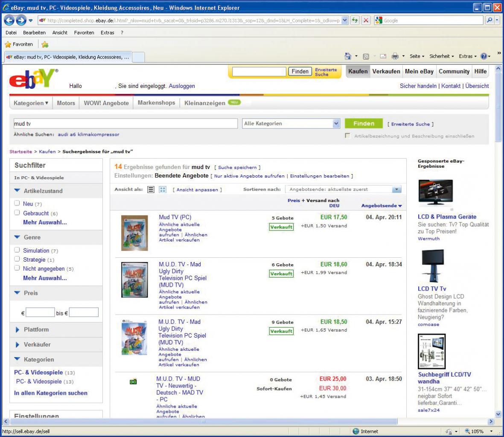Open thumbnail of 18:34 M.U.D. TV listing
504x437 pixels.
tap(134, 280)
